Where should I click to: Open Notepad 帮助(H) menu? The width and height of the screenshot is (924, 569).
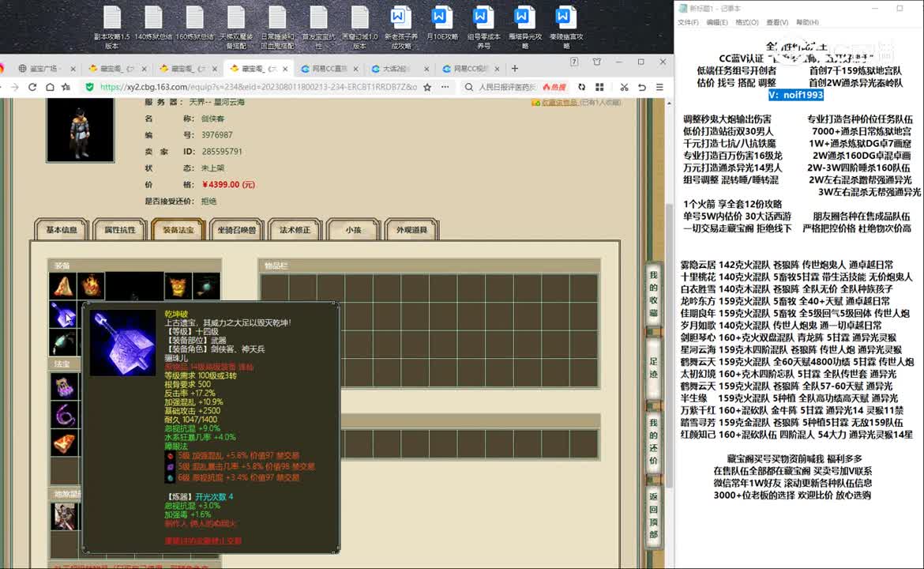807,22
